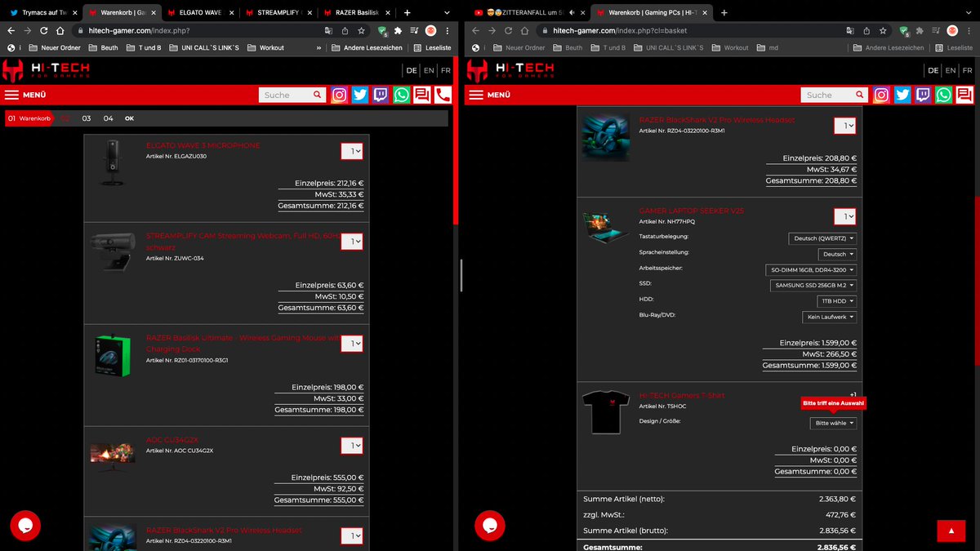
Task: Bookmark page star in left browser
Action: (x=361, y=30)
